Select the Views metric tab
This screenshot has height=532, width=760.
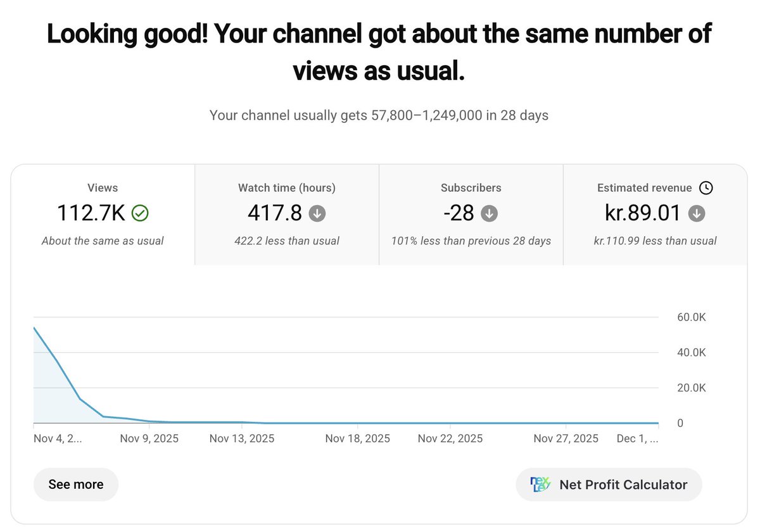[x=103, y=215]
